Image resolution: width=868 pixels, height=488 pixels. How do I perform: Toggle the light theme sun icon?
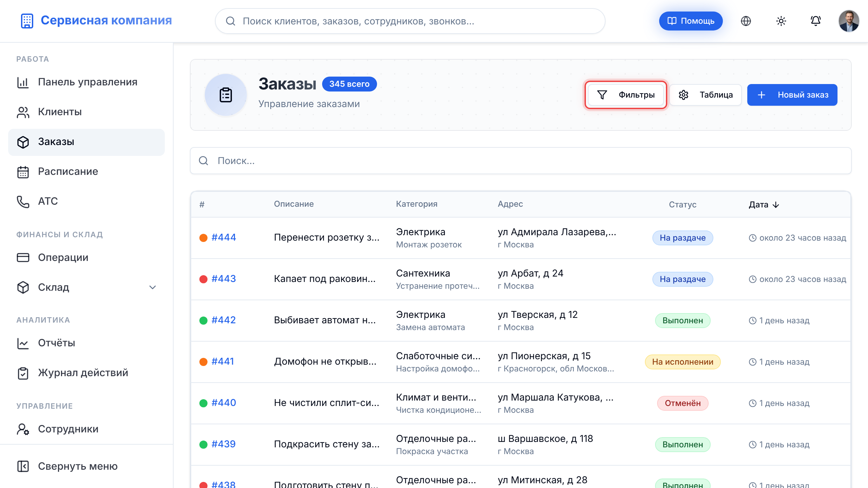(x=781, y=21)
